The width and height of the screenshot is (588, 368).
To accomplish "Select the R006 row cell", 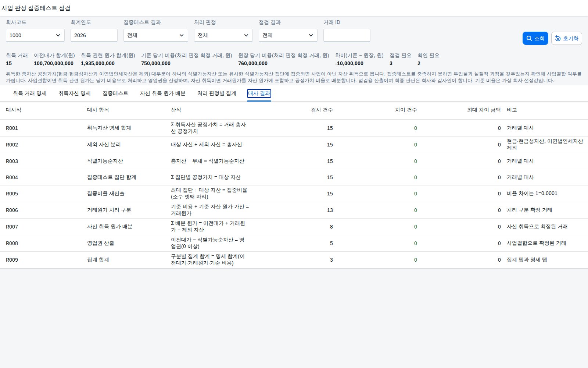I will tap(12, 210).
